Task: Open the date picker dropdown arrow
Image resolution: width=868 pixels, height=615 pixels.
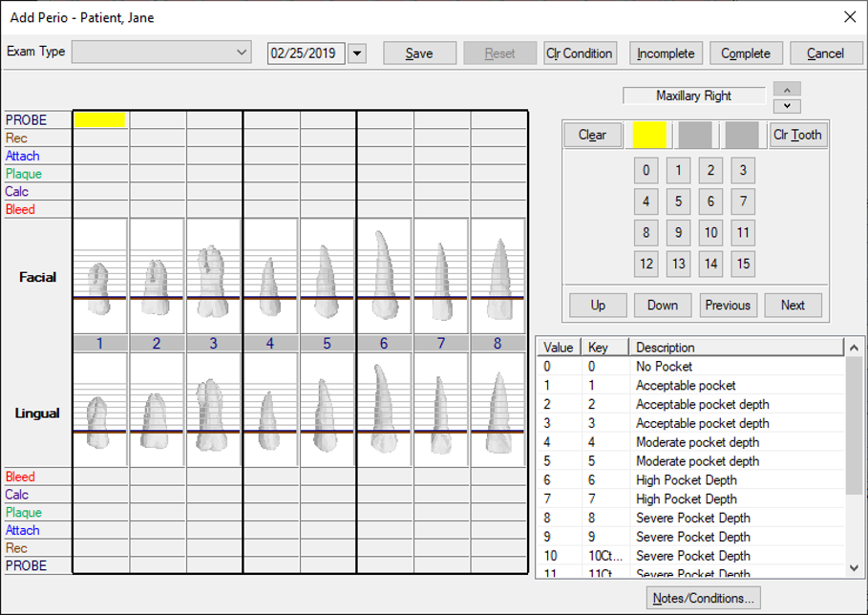Action: coord(357,53)
